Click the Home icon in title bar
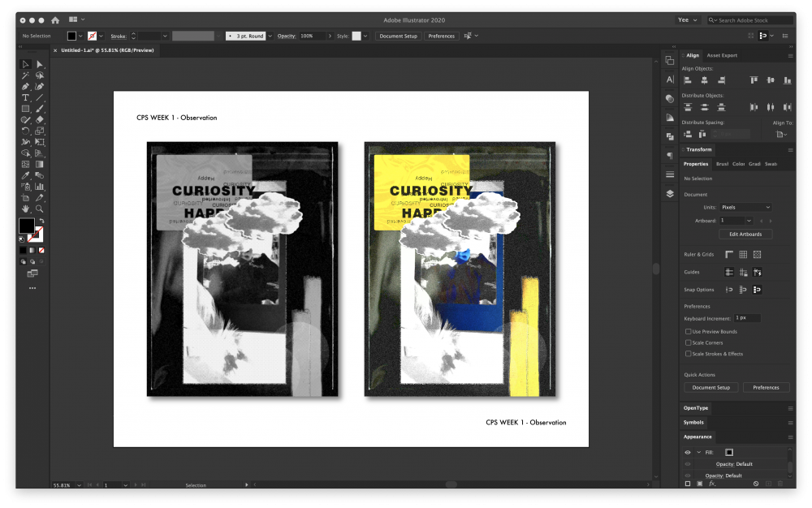 pos(55,20)
